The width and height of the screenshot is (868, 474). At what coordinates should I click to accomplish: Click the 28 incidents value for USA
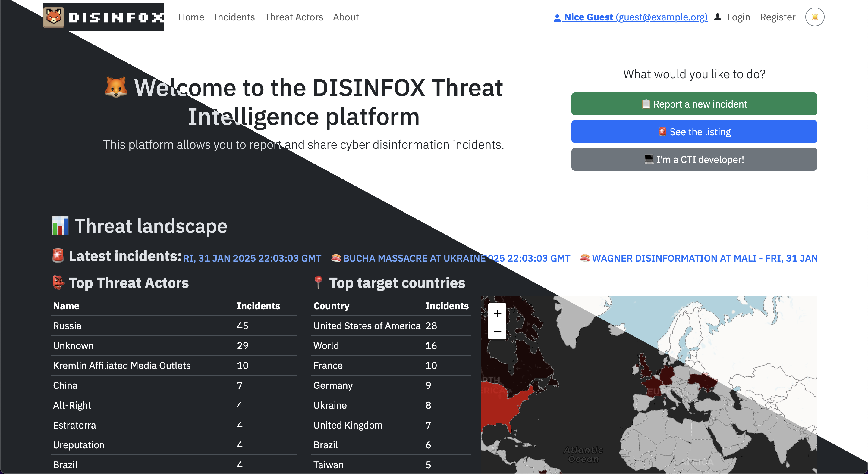pyautogui.click(x=431, y=325)
